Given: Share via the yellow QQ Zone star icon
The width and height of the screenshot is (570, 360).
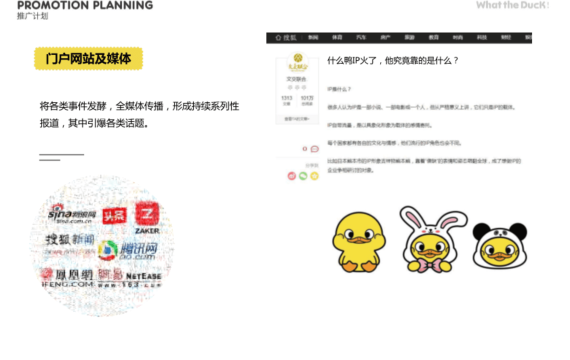Looking at the screenshot, I should (314, 176).
